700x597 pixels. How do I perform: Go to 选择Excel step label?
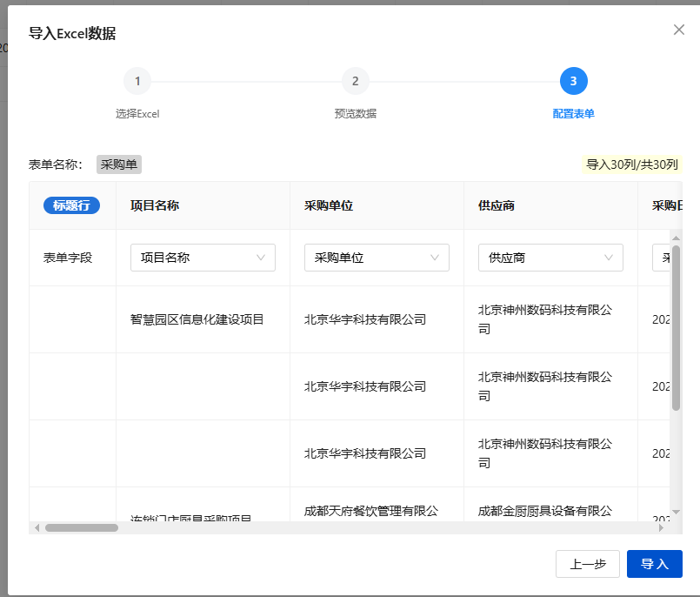click(x=137, y=113)
